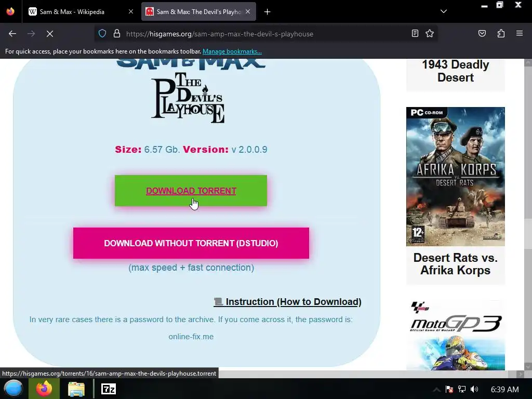Show hidden system tray icons

pyautogui.click(x=436, y=390)
